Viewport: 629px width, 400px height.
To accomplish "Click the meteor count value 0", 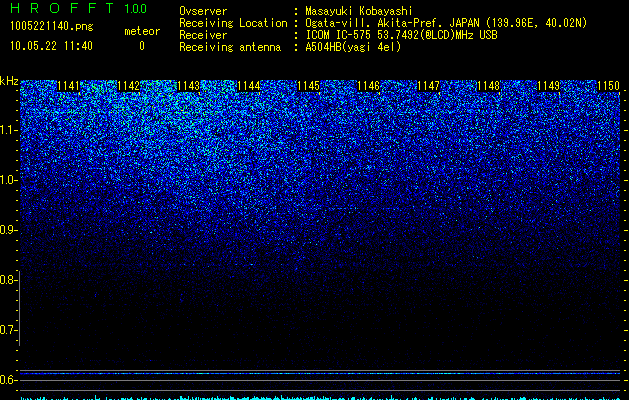I will pos(142,46).
